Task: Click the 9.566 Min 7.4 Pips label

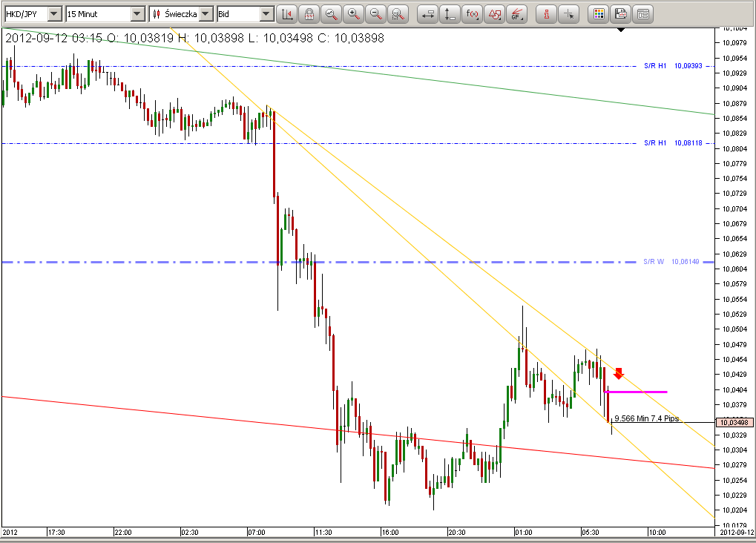Action: (x=646, y=418)
